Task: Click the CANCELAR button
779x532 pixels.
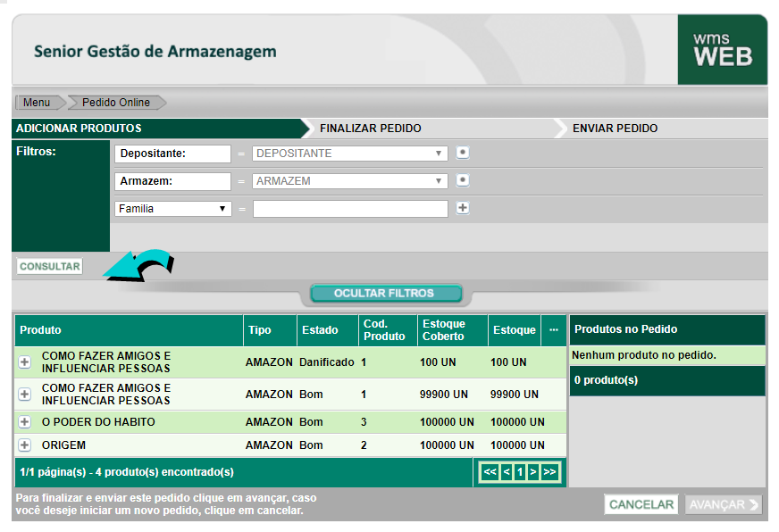Action: coord(641,504)
